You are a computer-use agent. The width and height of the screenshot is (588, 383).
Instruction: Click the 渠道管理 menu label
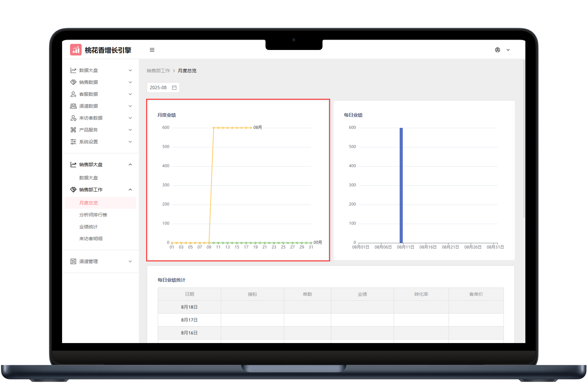coord(88,261)
